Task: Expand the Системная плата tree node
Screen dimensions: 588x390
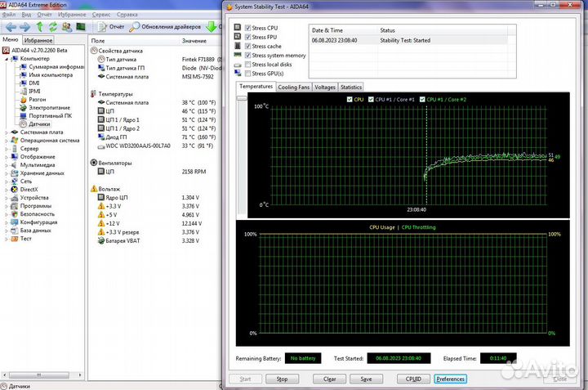Action: click(x=7, y=132)
